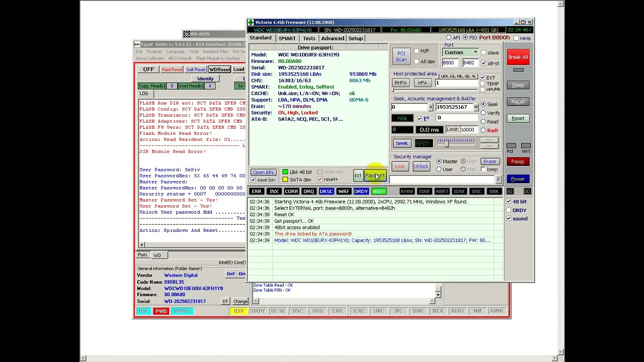Toggle the t° temperature checkbox

tap(420, 119)
